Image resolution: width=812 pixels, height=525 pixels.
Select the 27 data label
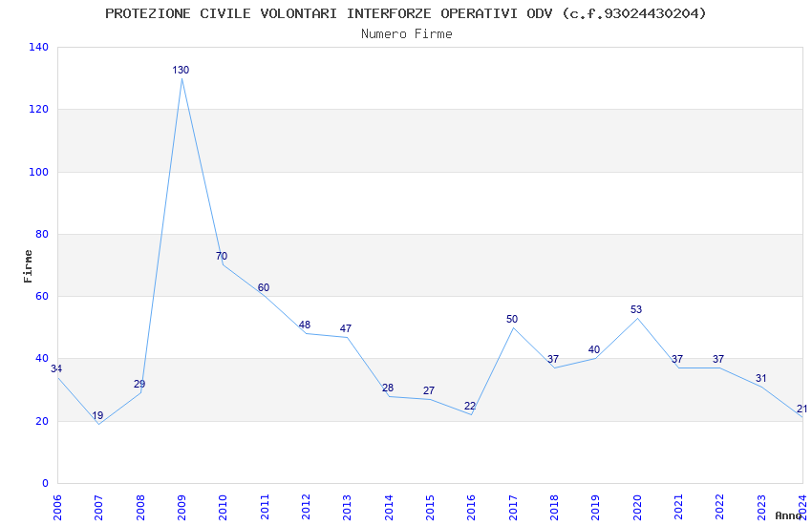point(429,390)
